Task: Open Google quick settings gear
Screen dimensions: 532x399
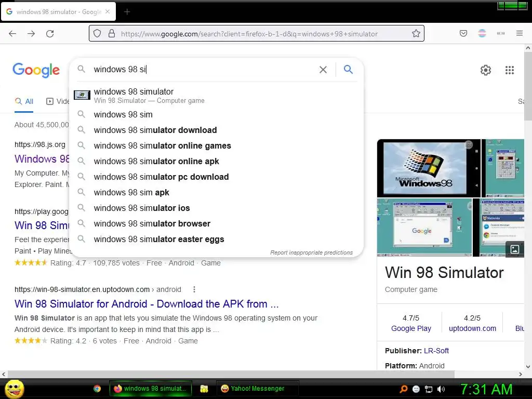Action: pyautogui.click(x=486, y=70)
